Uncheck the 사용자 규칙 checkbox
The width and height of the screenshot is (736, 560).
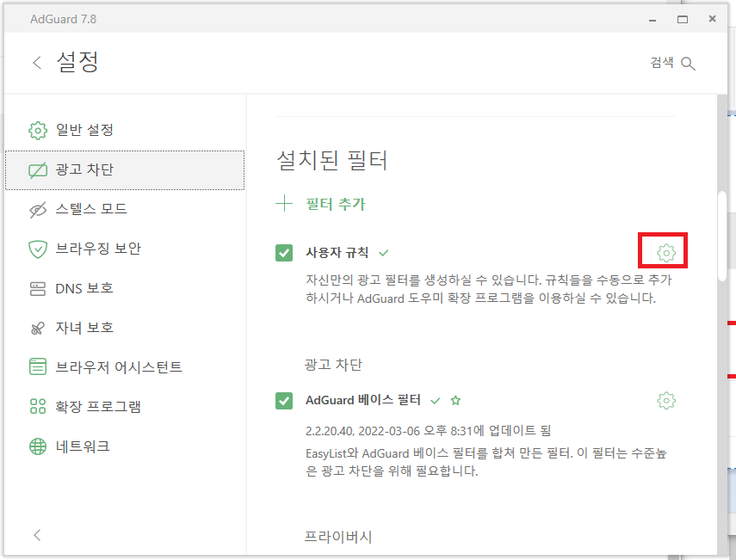(x=284, y=253)
